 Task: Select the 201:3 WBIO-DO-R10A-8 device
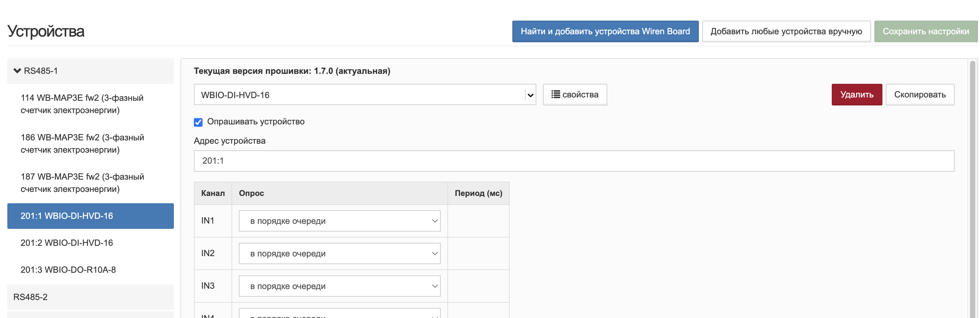pyautogui.click(x=68, y=270)
